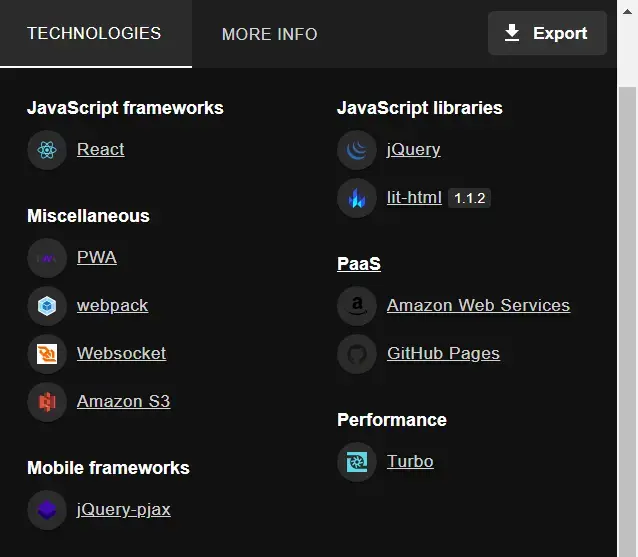Click the vertical scrollbar thumb

click(x=627, y=321)
